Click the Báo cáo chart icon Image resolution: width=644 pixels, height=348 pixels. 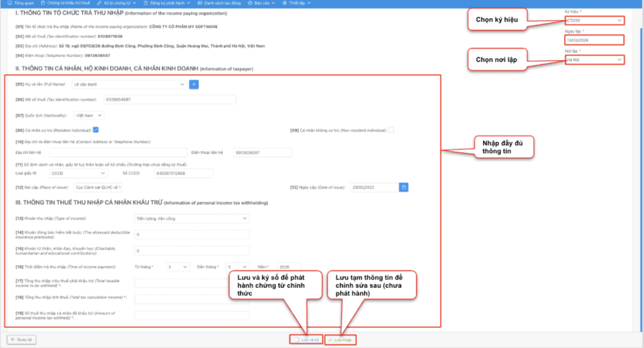(x=250, y=3)
